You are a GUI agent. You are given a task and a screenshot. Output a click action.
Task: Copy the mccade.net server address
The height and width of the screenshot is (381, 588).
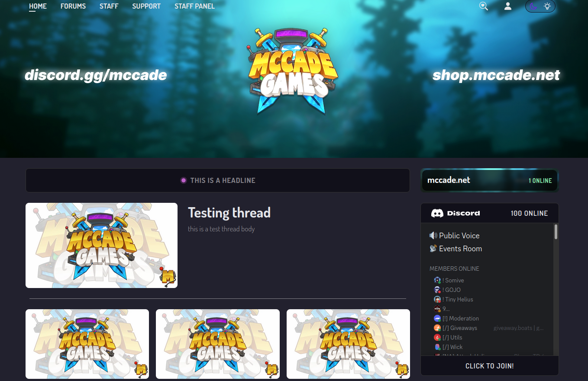coord(449,180)
